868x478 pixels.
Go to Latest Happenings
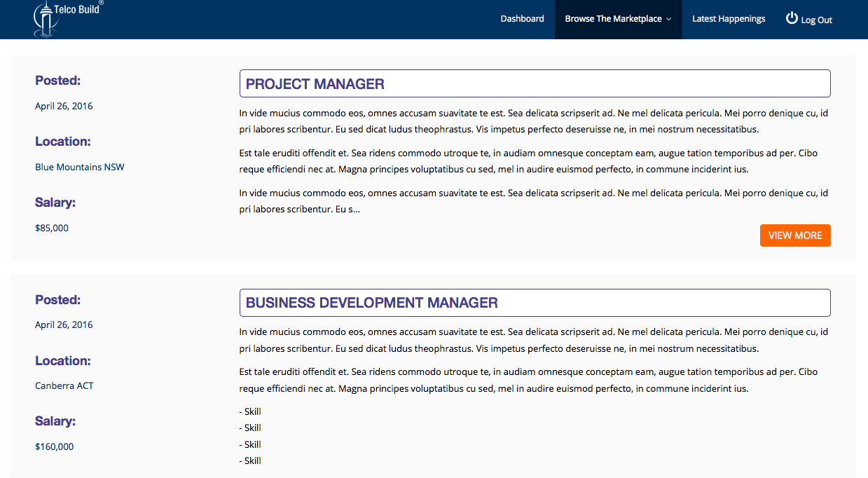(x=729, y=19)
